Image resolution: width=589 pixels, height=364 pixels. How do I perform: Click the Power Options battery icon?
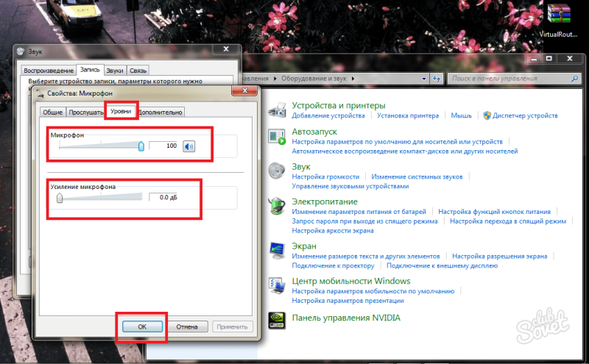[278, 206]
